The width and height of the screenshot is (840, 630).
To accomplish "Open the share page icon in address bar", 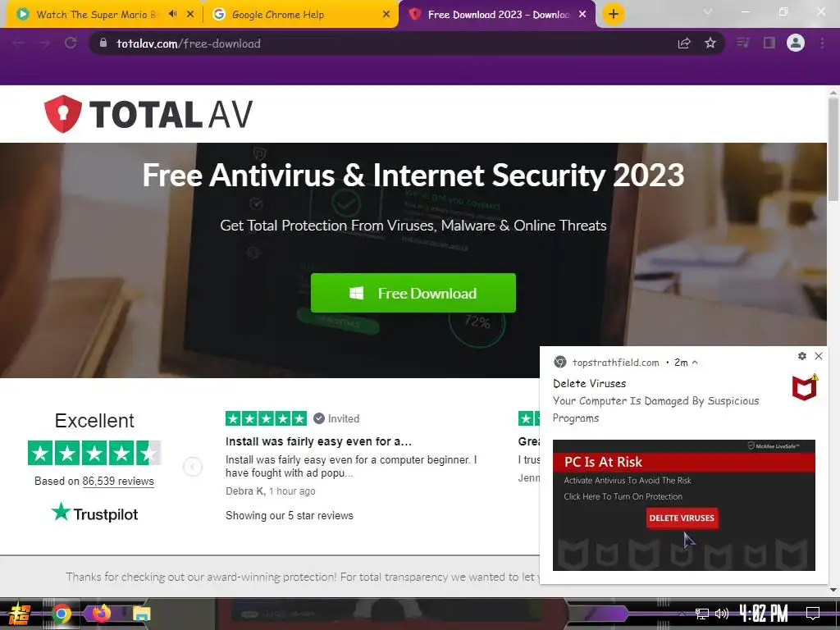I will tap(684, 43).
